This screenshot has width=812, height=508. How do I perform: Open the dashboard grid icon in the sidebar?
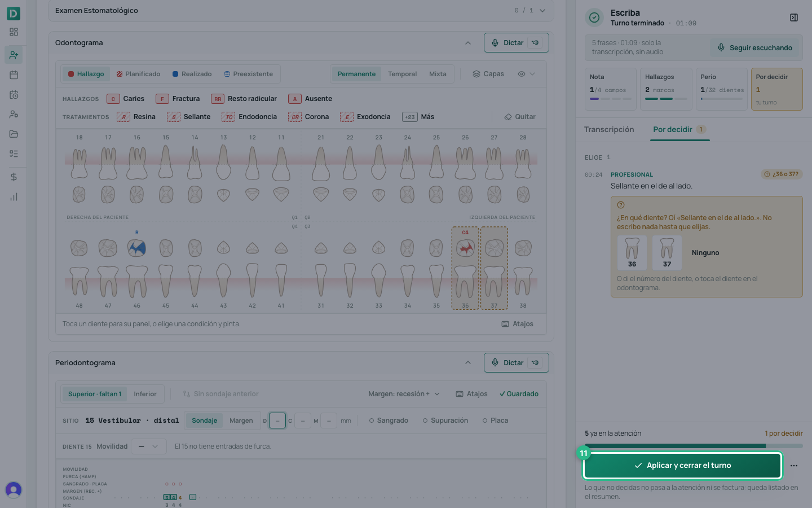point(14,32)
